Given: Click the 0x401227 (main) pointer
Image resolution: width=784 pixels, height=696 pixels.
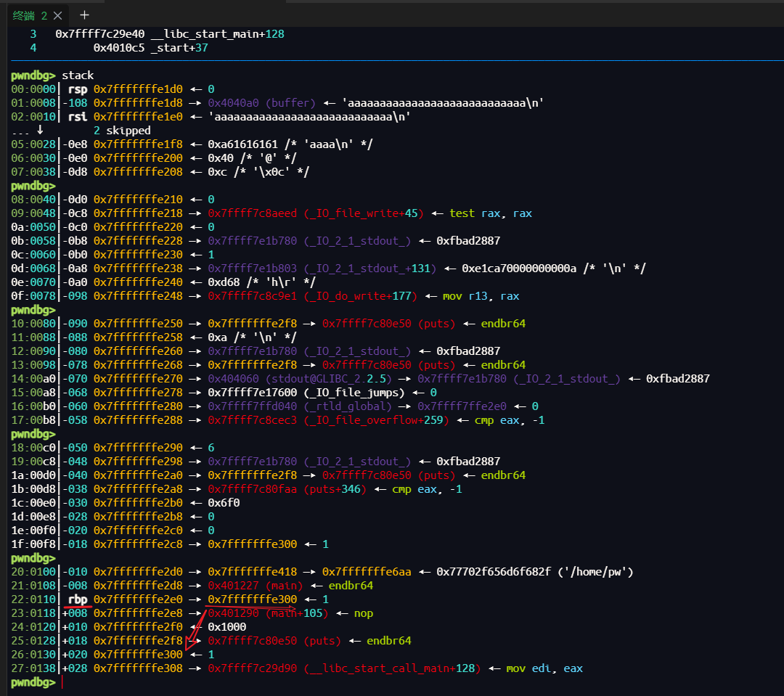Looking at the screenshot, I should coord(255,586).
